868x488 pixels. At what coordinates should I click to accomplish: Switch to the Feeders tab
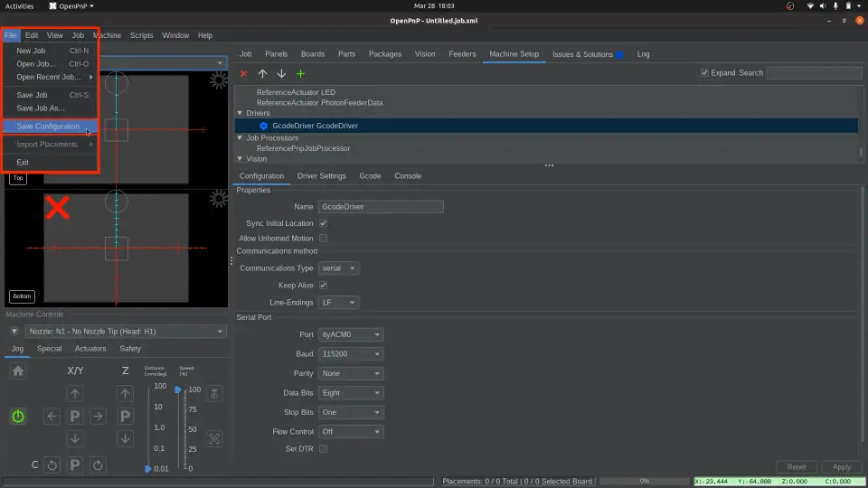[x=462, y=54]
